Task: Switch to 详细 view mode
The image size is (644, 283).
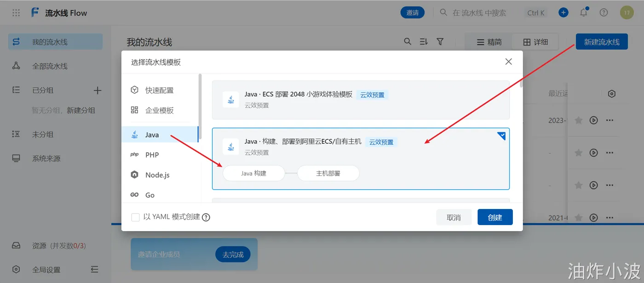Action: (x=535, y=42)
